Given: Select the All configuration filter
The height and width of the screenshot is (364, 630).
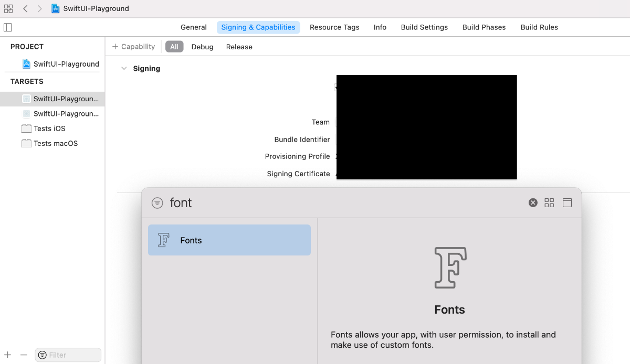Looking at the screenshot, I should [x=174, y=47].
